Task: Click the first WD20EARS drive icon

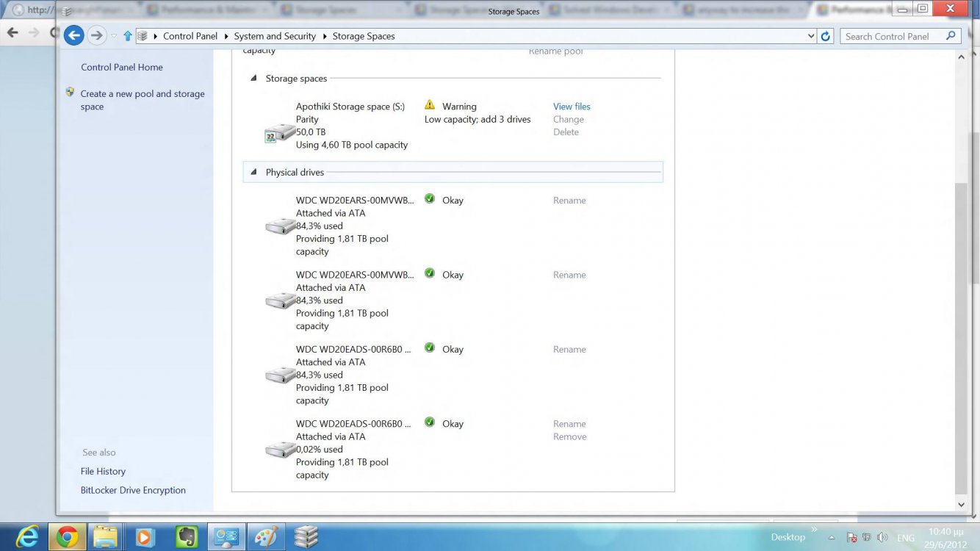Action: 280,226
